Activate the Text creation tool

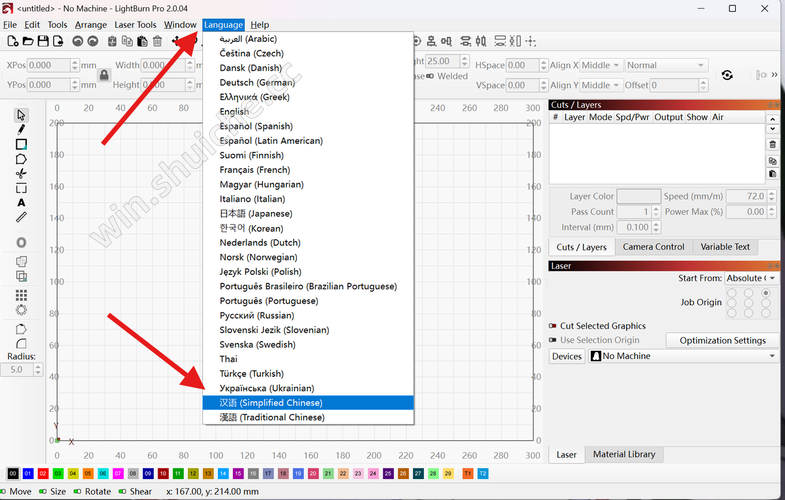click(x=21, y=203)
